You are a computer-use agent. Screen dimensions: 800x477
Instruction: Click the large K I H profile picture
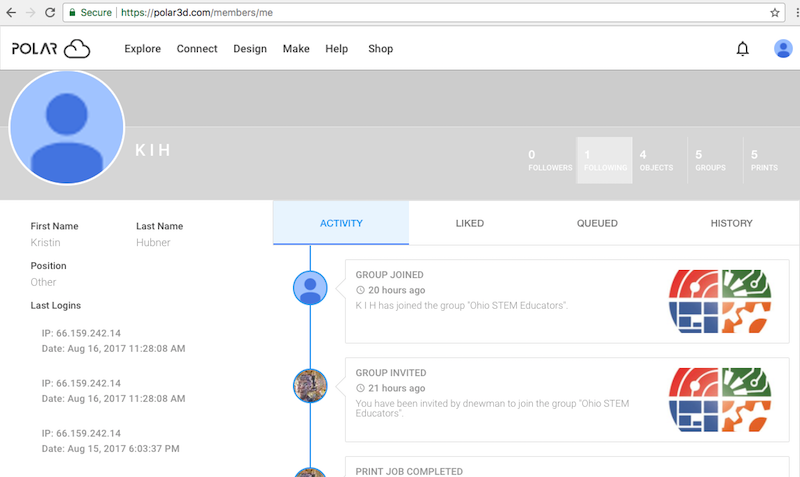pos(67,127)
